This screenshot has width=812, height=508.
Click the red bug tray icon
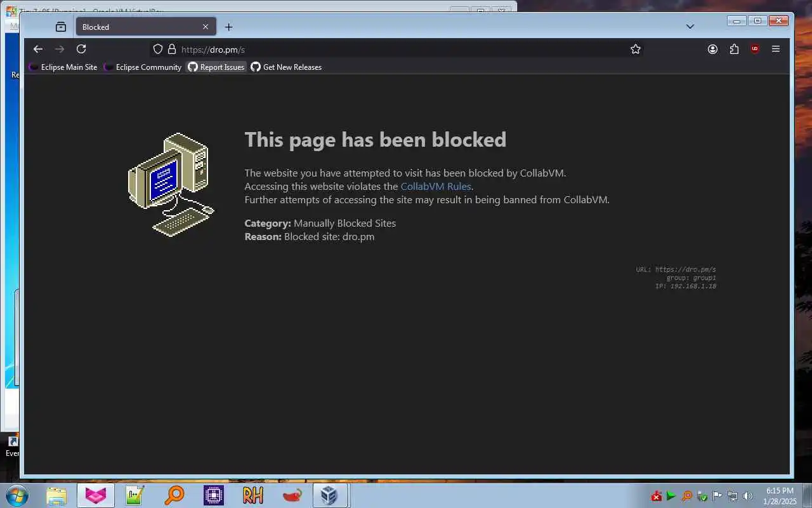pyautogui.click(x=657, y=496)
